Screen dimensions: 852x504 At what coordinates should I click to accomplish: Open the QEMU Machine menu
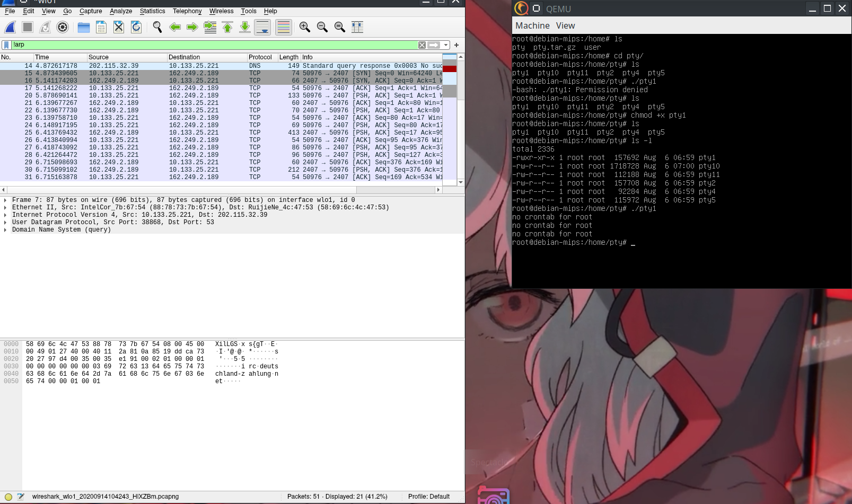click(x=532, y=25)
